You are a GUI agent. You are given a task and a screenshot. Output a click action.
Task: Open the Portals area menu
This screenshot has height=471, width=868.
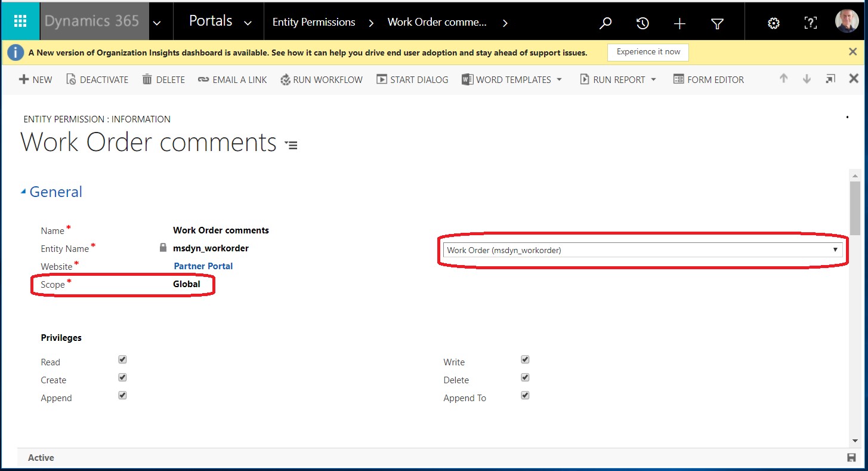pyautogui.click(x=211, y=21)
